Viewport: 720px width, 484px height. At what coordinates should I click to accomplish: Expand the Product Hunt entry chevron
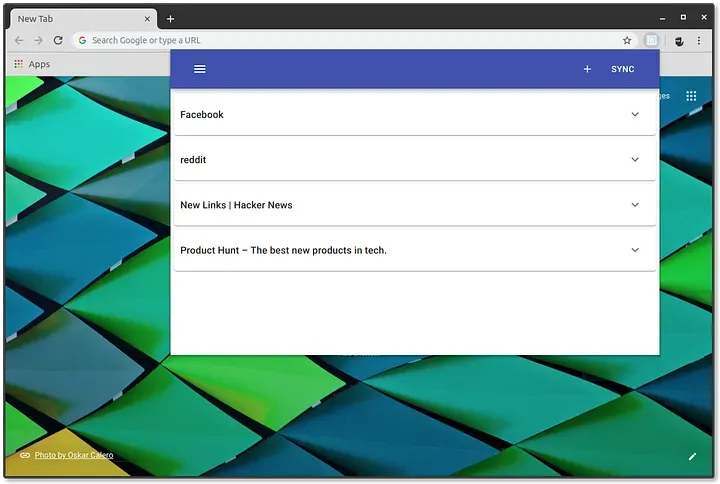[x=635, y=250]
